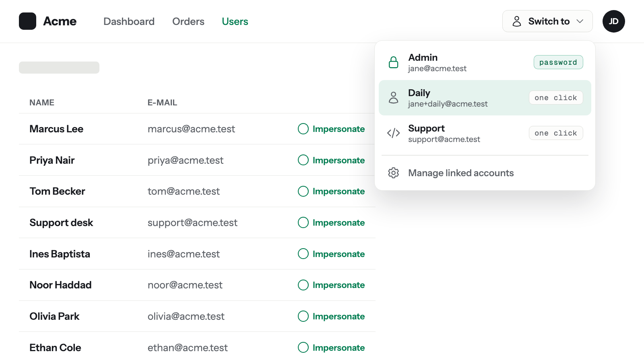
Task: Select the Users tab
Action: click(x=235, y=21)
